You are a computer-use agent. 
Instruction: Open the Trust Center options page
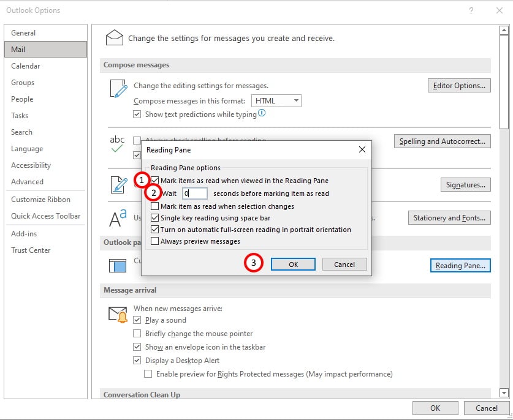click(31, 250)
